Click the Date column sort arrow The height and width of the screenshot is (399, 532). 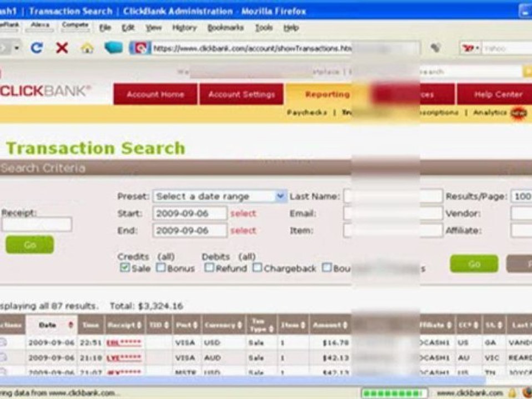tap(70, 325)
